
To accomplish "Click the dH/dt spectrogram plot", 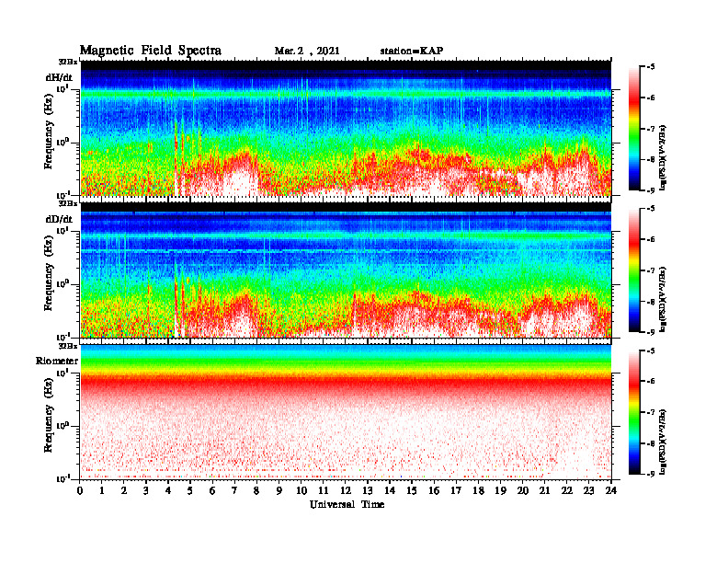I will pos(346,128).
